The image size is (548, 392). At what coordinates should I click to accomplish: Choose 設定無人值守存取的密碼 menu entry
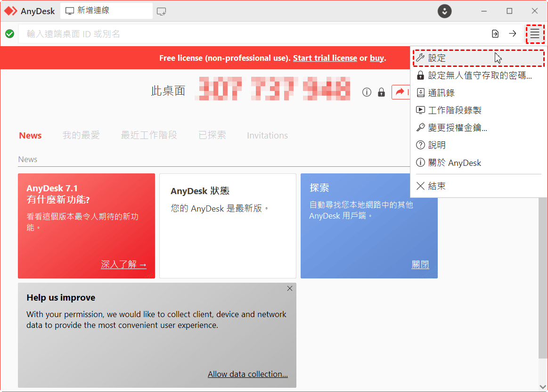tap(480, 75)
